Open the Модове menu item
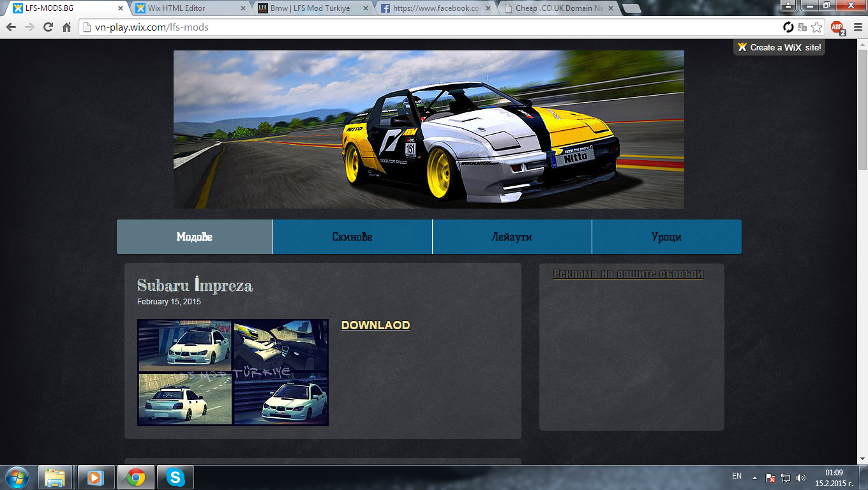The height and width of the screenshot is (490, 868). (x=195, y=237)
